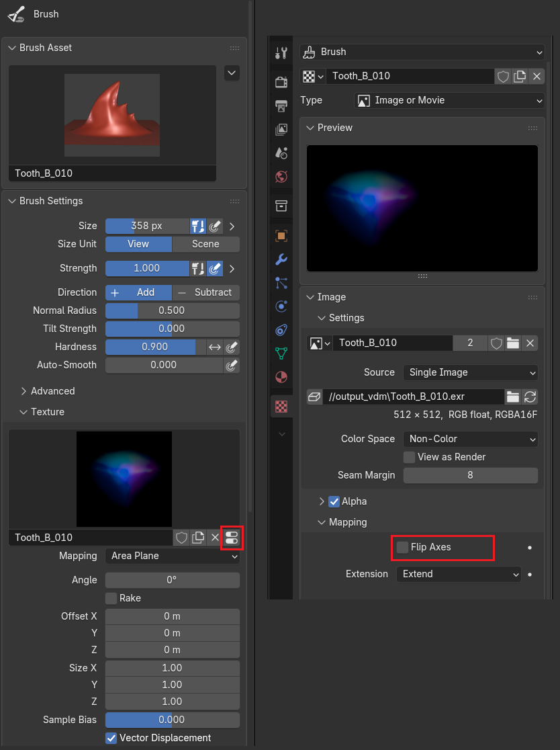Open the Particles properties tab icon
Screen dimensions: 560x750
[281, 283]
